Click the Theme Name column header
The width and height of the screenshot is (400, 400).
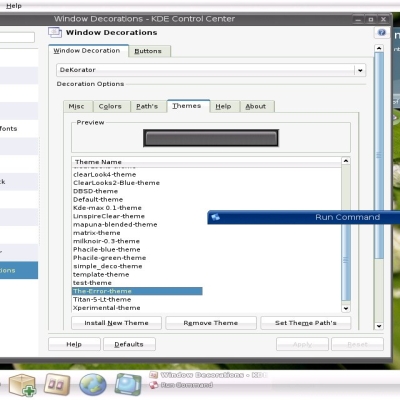[x=206, y=162]
